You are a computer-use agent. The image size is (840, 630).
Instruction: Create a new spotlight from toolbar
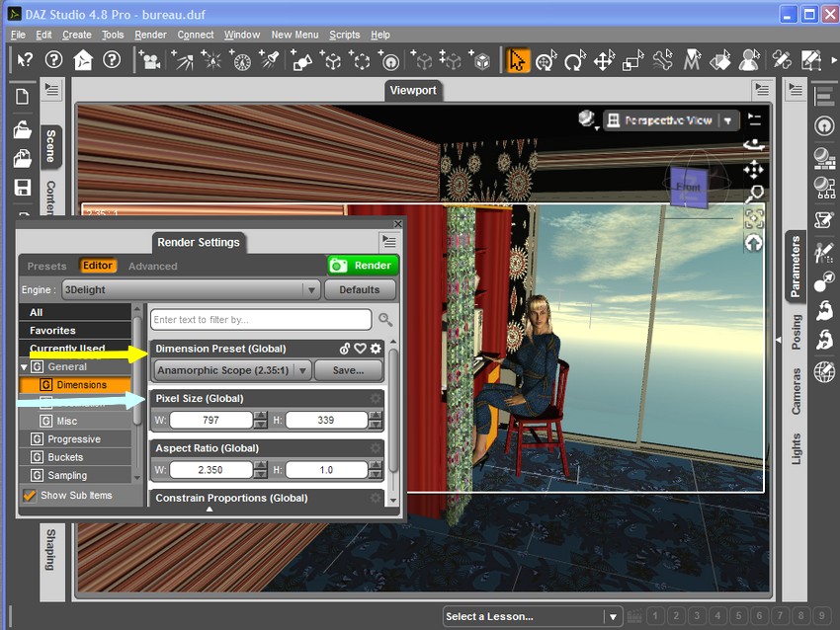click(x=182, y=60)
